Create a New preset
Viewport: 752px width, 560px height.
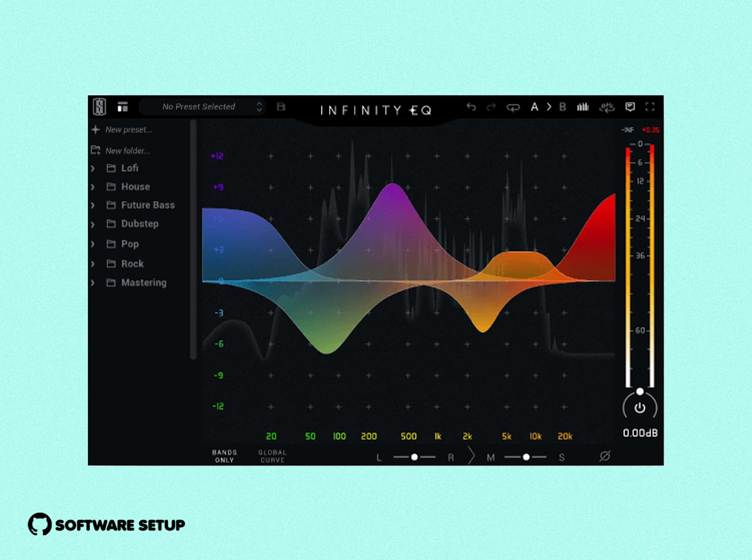pyautogui.click(x=129, y=130)
